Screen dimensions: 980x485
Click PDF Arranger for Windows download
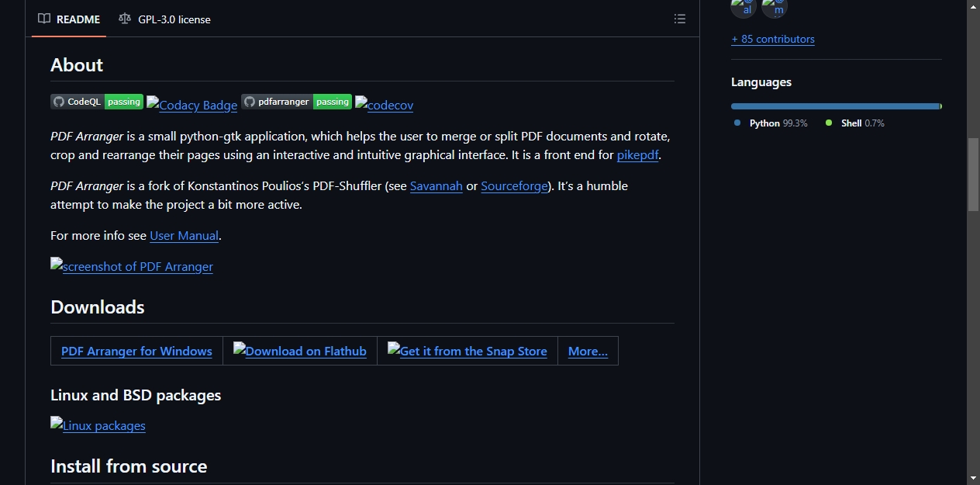(136, 351)
